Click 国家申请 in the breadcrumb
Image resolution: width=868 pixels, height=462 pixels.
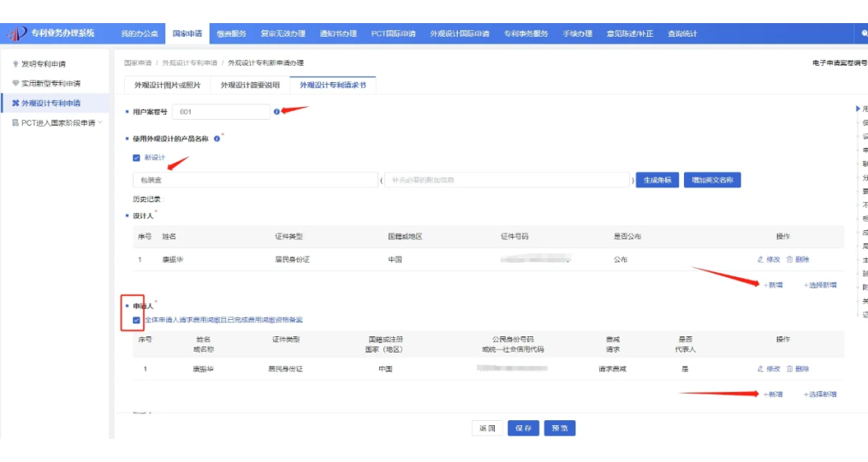138,63
